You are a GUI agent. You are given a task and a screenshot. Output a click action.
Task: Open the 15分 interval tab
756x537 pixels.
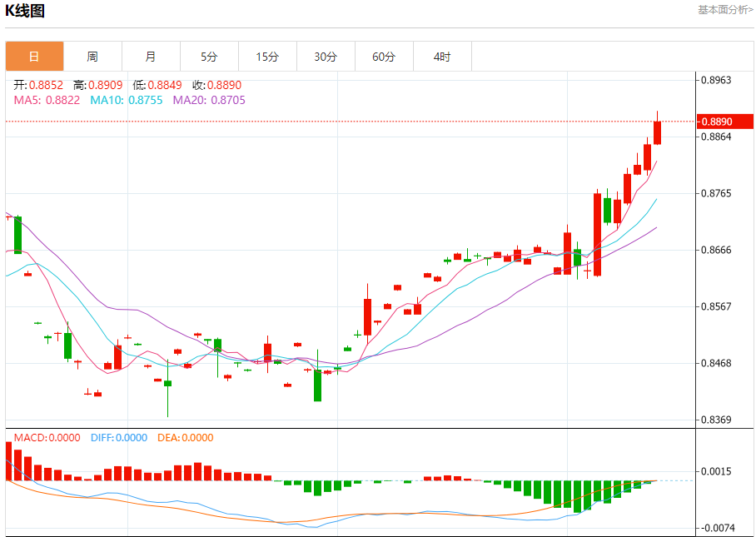(267, 57)
